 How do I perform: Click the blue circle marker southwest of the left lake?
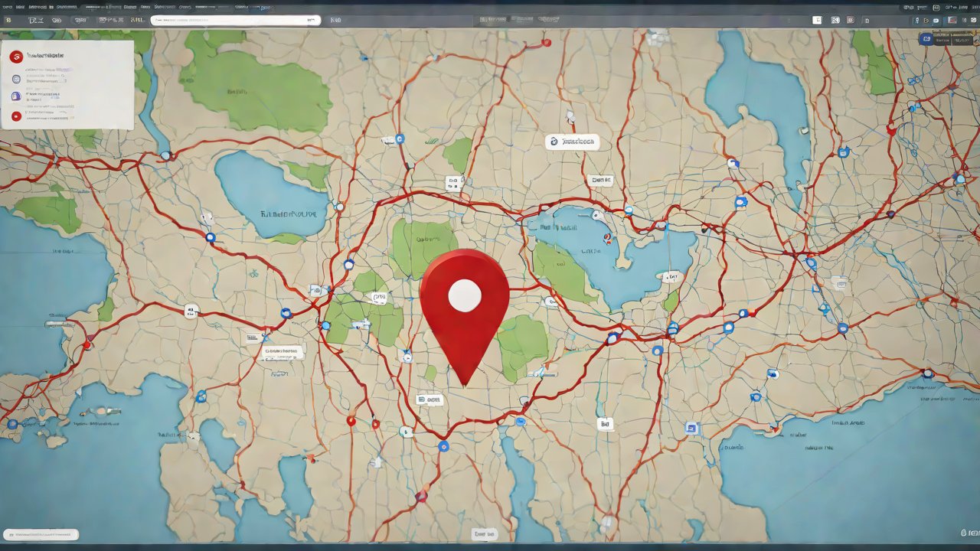pyautogui.click(x=210, y=237)
